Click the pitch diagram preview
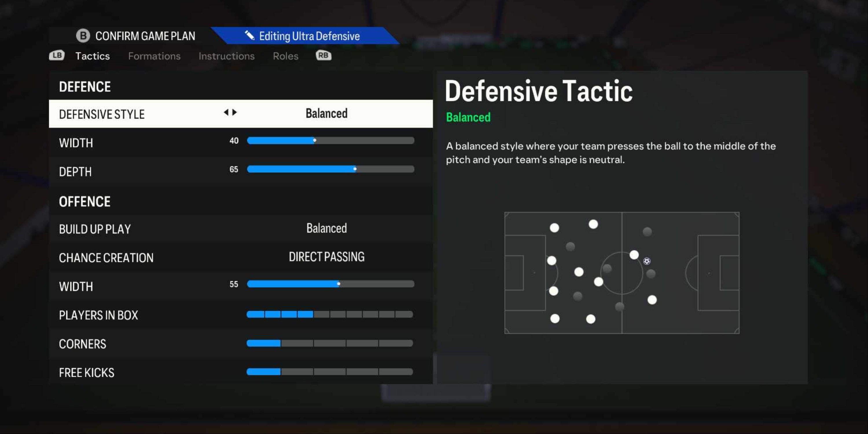 tap(621, 272)
